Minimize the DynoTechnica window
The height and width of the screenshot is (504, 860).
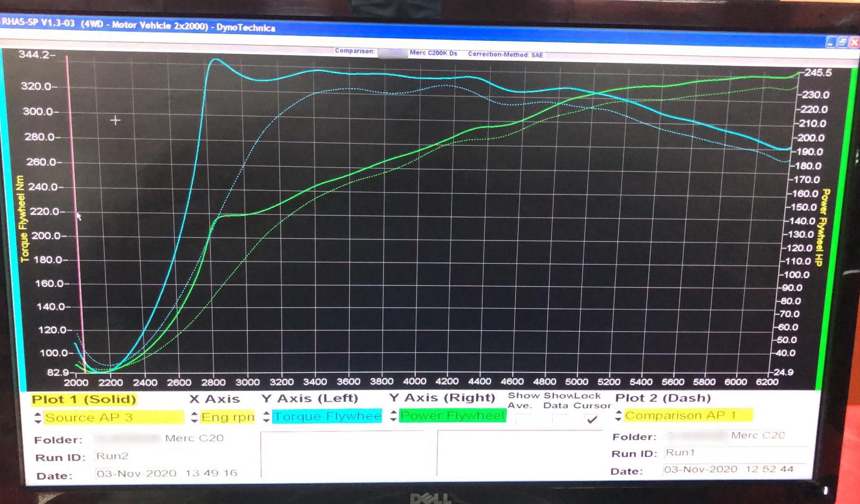830,42
